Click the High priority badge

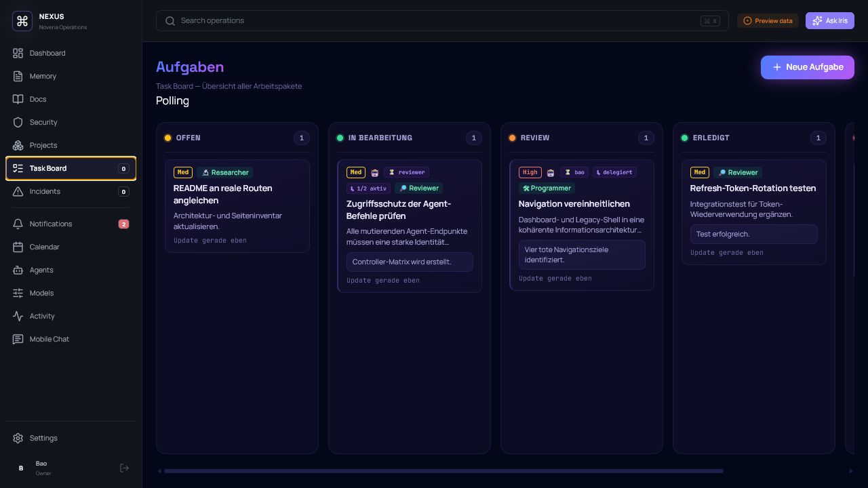(530, 172)
